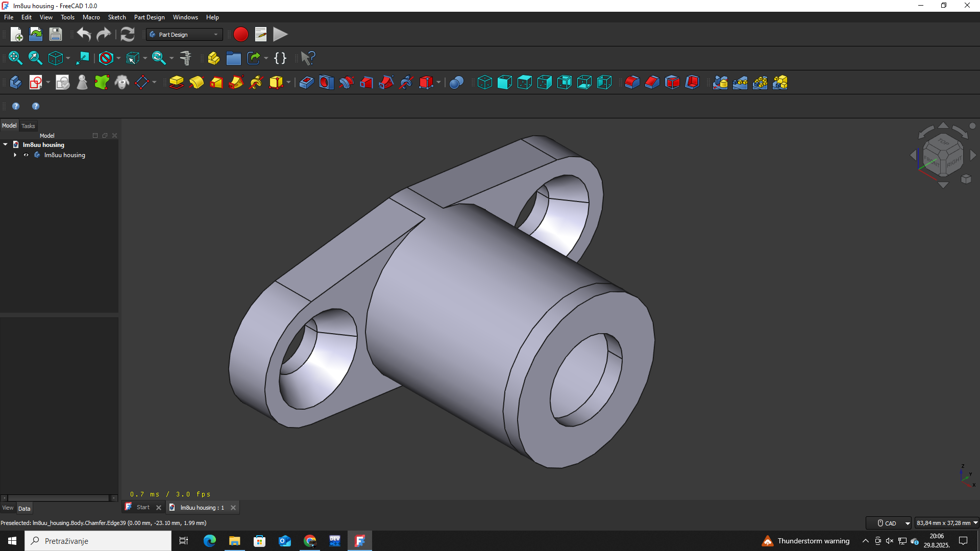Click the Measure caliper icon
The width and height of the screenshot is (980, 551).
(186, 58)
